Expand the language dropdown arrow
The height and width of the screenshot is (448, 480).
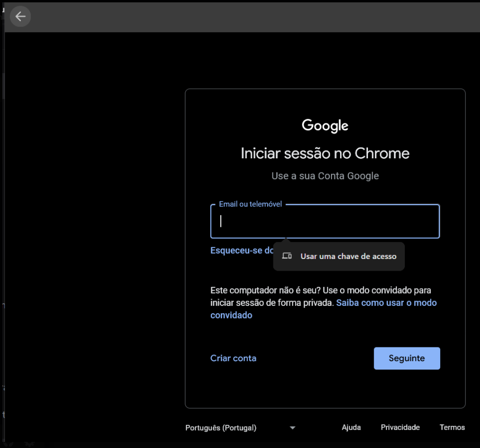click(x=292, y=428)
